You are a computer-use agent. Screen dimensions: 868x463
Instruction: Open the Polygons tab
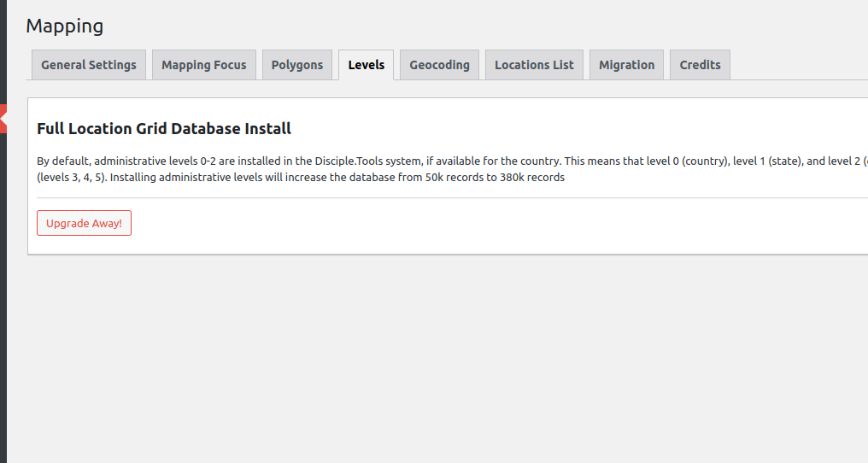point(296,65)
